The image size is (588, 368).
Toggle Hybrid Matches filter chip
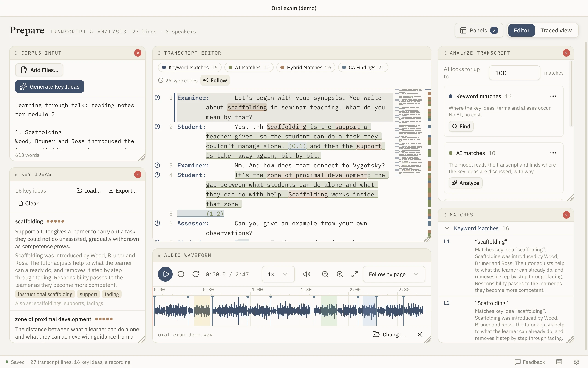tap(306, 67)
